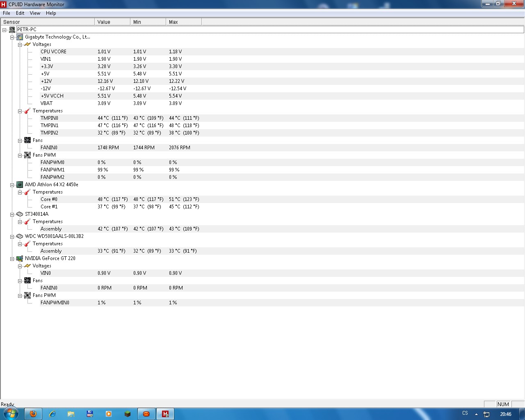Open the File menu

tap(7, 13)
